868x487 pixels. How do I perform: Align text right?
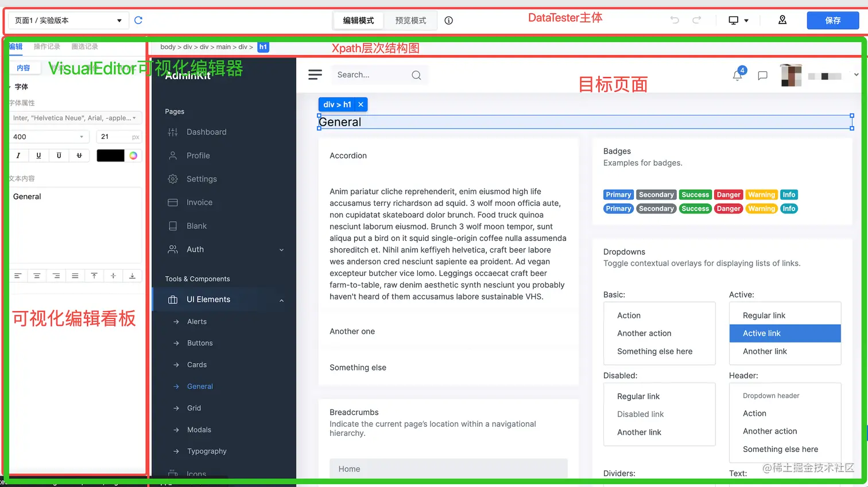point(56,276)
